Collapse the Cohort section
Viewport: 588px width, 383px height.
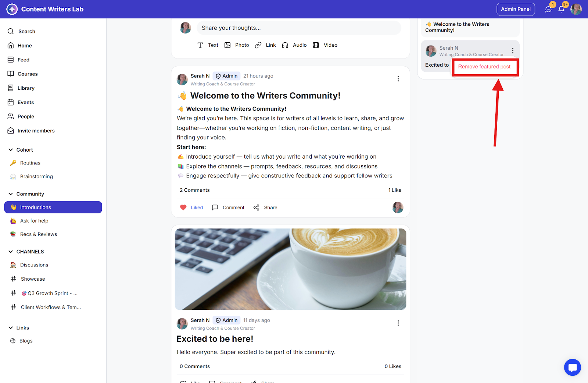11,150
